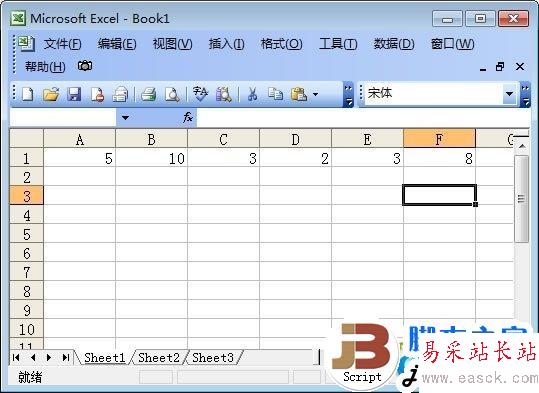Click the workbook icon left of File menu

26,44
